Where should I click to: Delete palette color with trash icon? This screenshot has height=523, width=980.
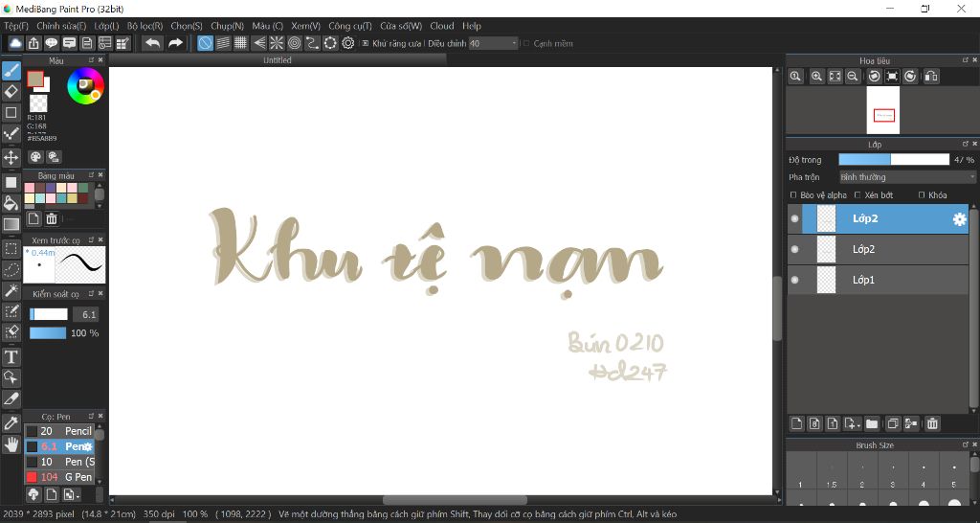point(52,218)
